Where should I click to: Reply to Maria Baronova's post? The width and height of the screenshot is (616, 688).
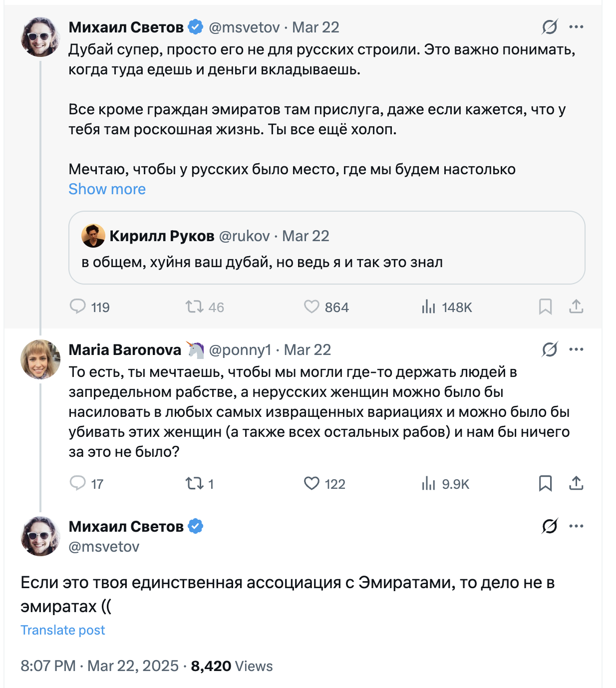pos(78,483)
